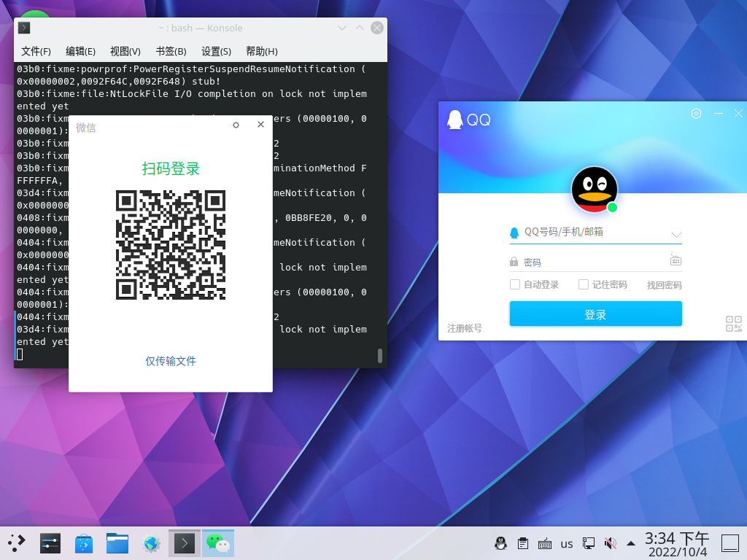The height and width of the screenshot is (560, 747).
Task: Expand the QQ account history dropdown
Action: (x=676, y=235)
